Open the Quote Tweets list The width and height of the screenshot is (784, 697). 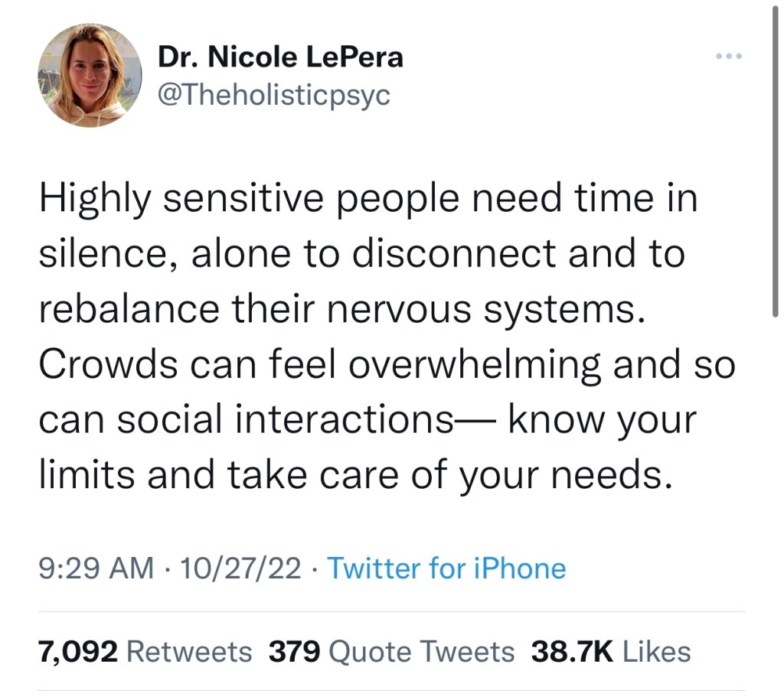pos(421,651)
